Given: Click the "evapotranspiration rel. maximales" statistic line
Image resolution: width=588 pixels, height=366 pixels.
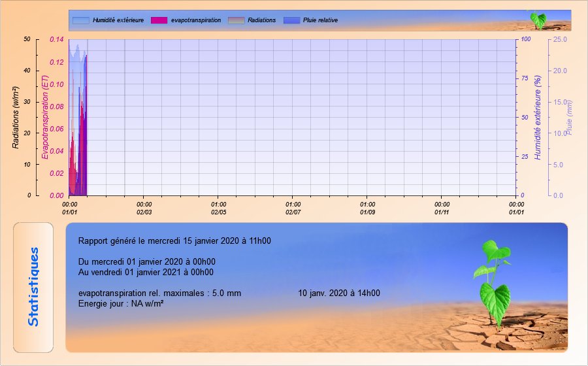Looking at the screenshot, I should (159, 293).
